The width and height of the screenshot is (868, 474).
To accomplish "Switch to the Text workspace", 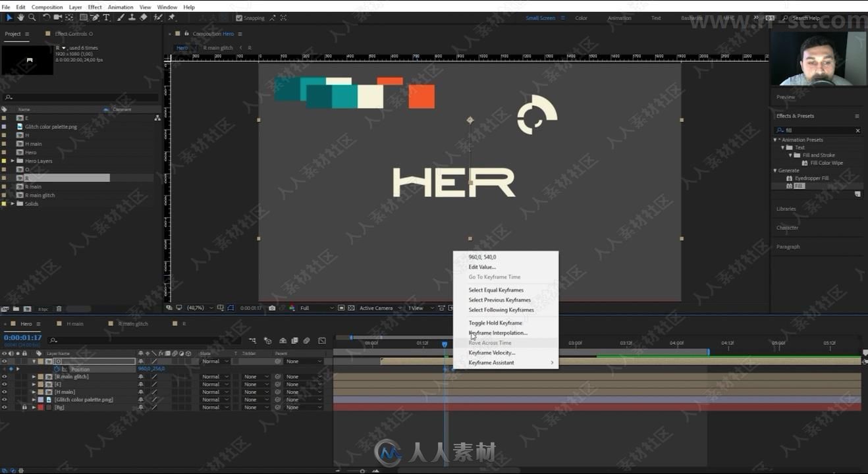I will coord(656,18).
